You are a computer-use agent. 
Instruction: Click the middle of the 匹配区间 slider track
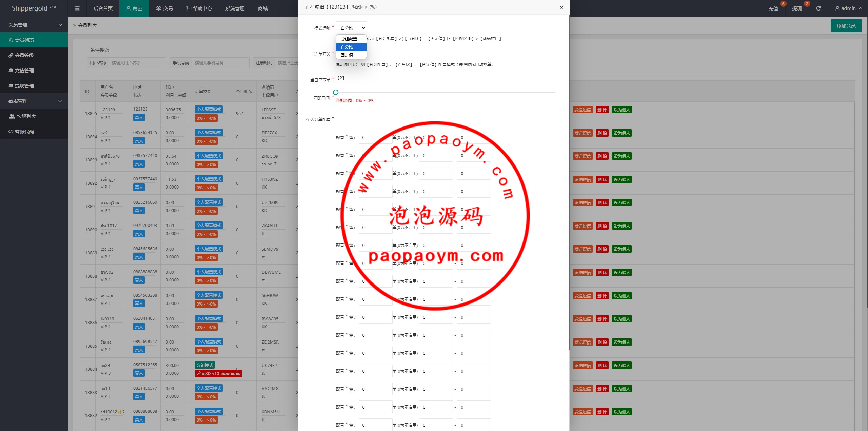[x=445, y=92]
